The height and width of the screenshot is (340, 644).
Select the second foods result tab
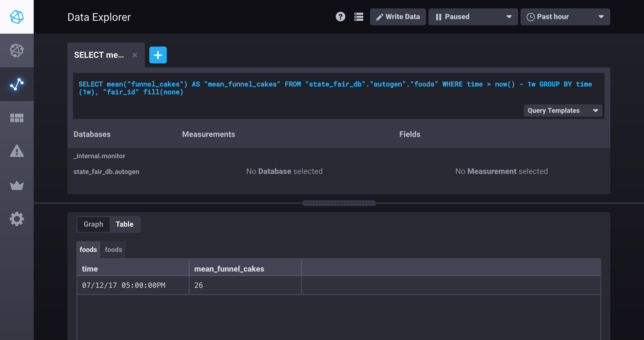tap(113, 249)
